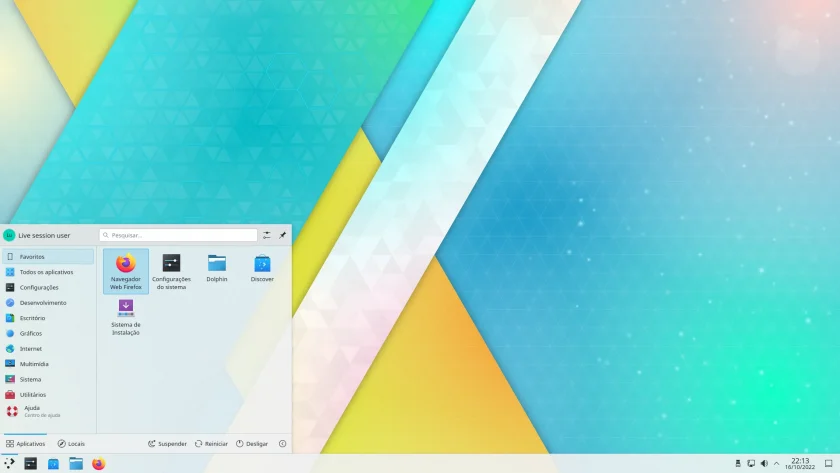840x473 pixels.
Task: Open Dolphin from the taskbar
Action: [76, 463]
